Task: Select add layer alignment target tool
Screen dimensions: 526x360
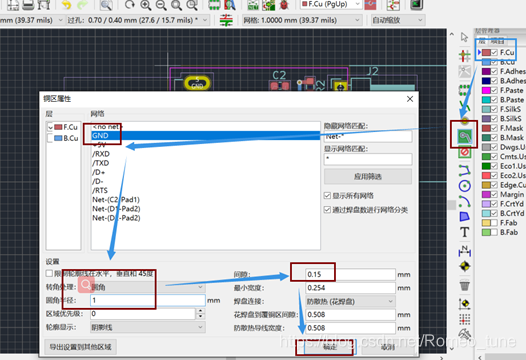Action: 465,267
